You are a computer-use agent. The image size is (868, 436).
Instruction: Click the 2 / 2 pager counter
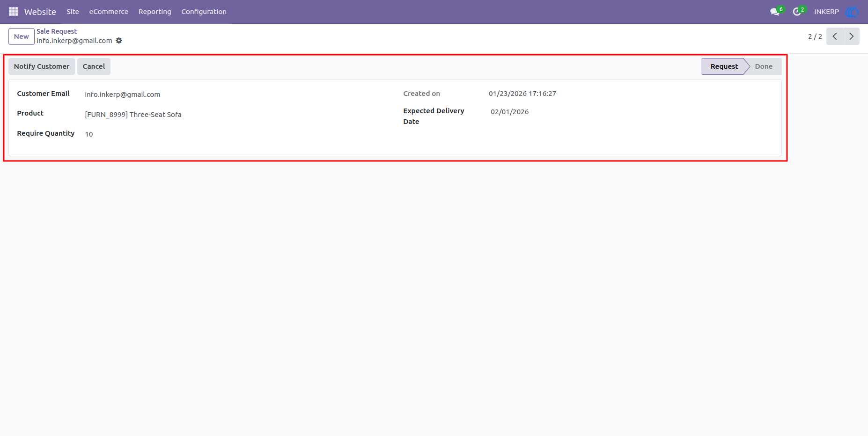[815, 36]
